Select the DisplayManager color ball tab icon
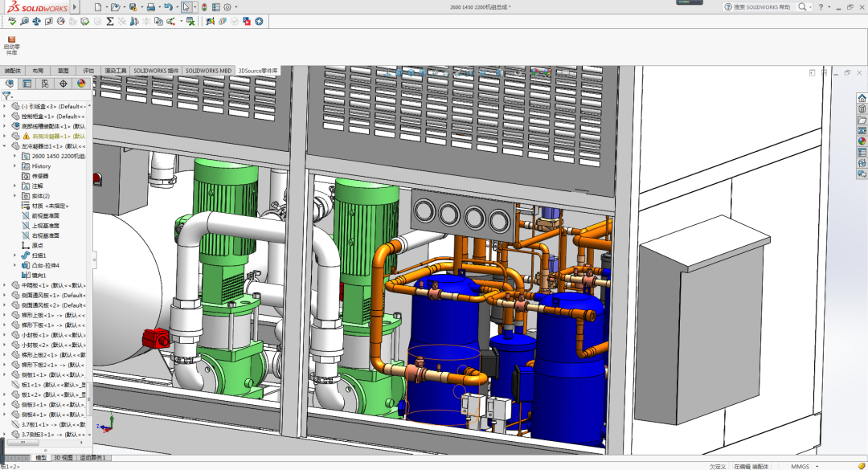The image size is (868, 470). pyautogui.click(x=80, y=84)
